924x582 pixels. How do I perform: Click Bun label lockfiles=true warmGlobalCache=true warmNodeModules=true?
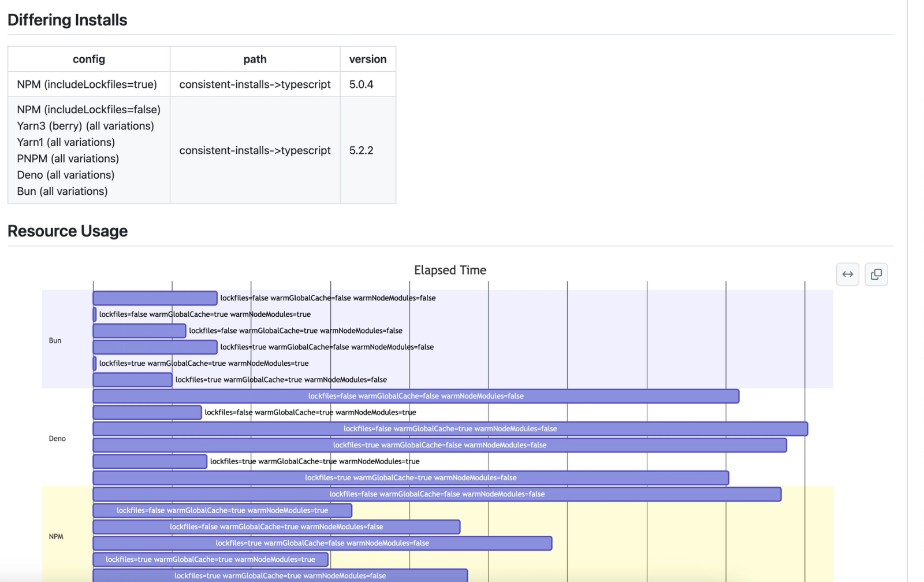[204, 364]
